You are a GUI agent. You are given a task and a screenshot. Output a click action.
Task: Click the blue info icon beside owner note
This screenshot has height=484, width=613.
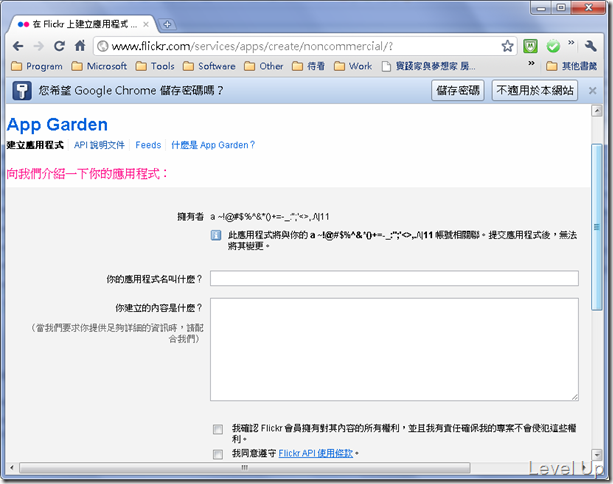point(216,235)
